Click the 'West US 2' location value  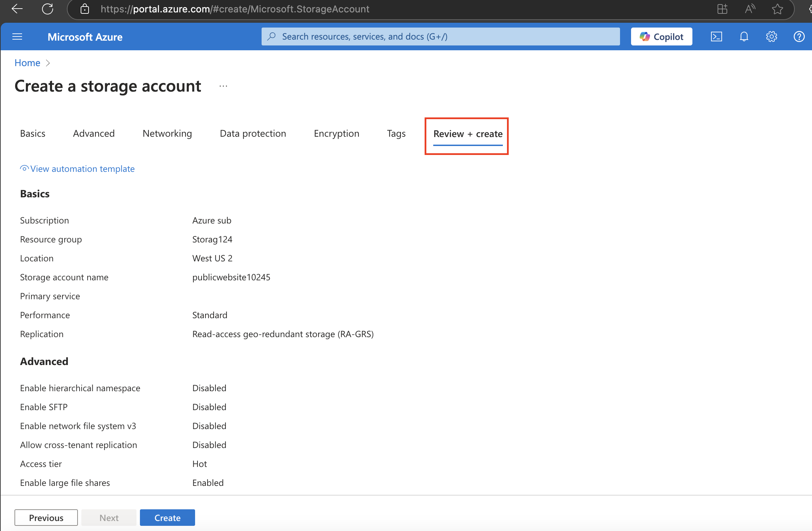(212, 258)
